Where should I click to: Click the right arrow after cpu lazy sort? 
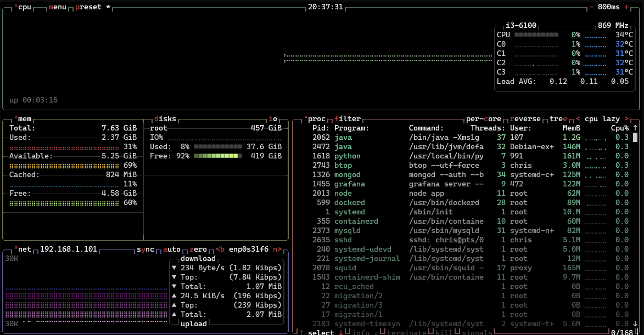[x=626, y=119]
